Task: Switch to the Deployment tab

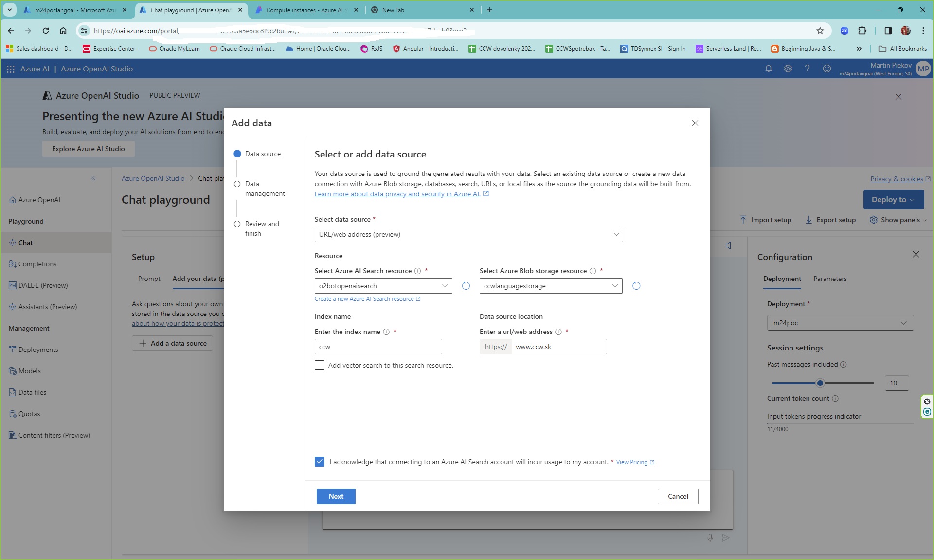Action: 783,279
